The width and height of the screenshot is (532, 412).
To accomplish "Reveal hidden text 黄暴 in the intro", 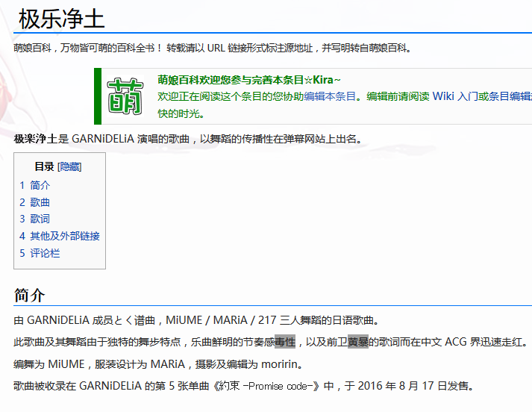I will [358, 342].
